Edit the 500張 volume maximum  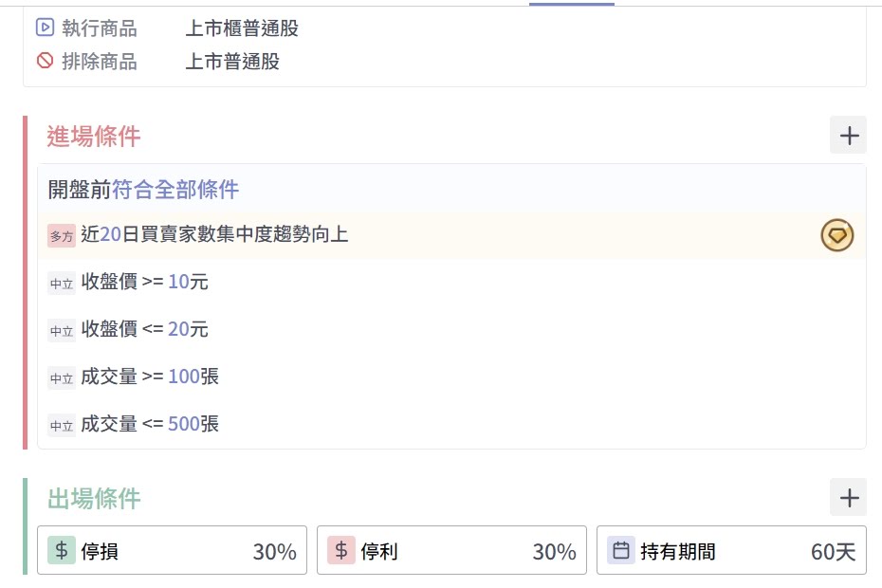(x=184, y=424)
